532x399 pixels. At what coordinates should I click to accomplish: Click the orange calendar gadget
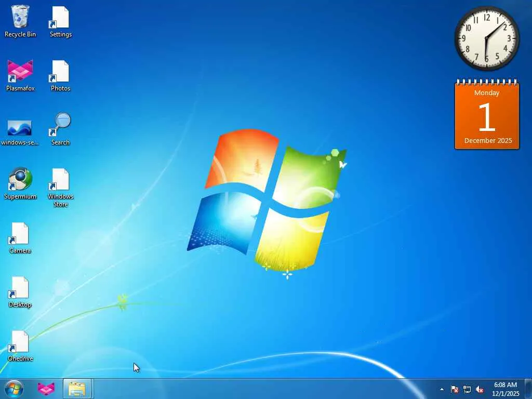(487, 114)
